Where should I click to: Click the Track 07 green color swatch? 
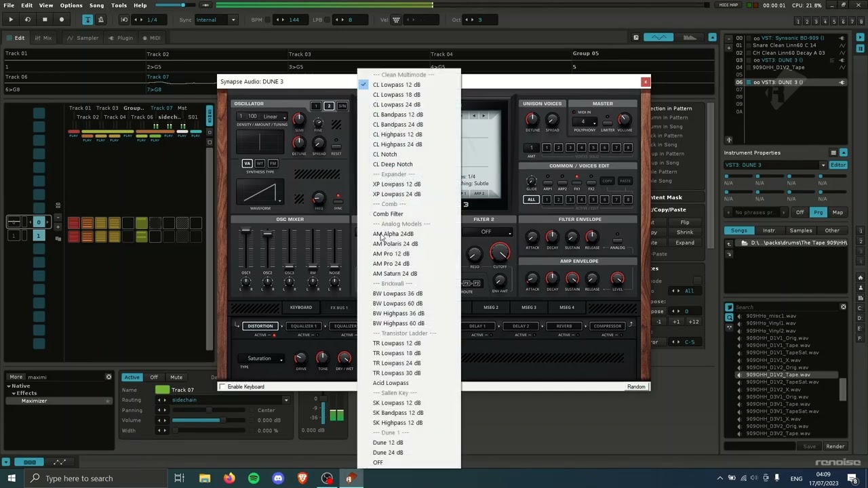point(162,390)
